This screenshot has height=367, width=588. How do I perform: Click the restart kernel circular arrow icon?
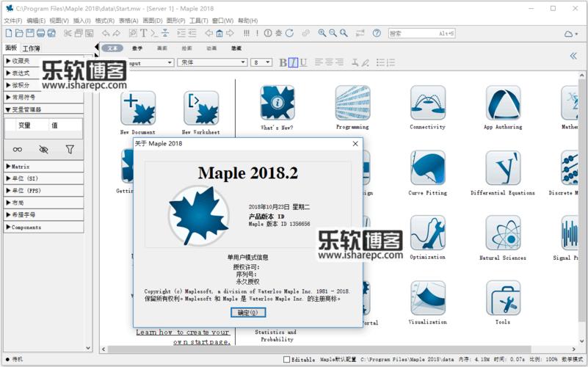coord(289,33)
